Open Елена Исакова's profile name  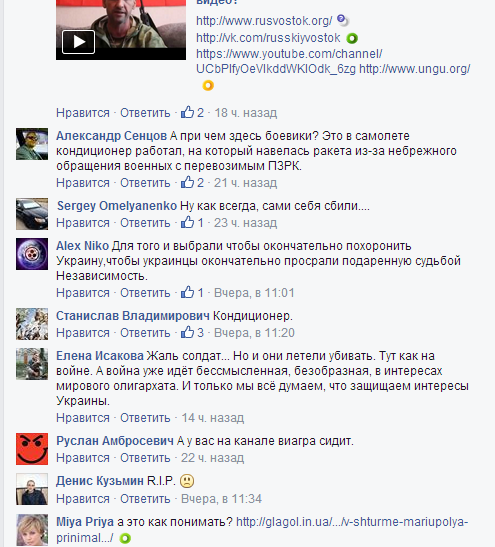pyautogui.click(x=100, y=355)
